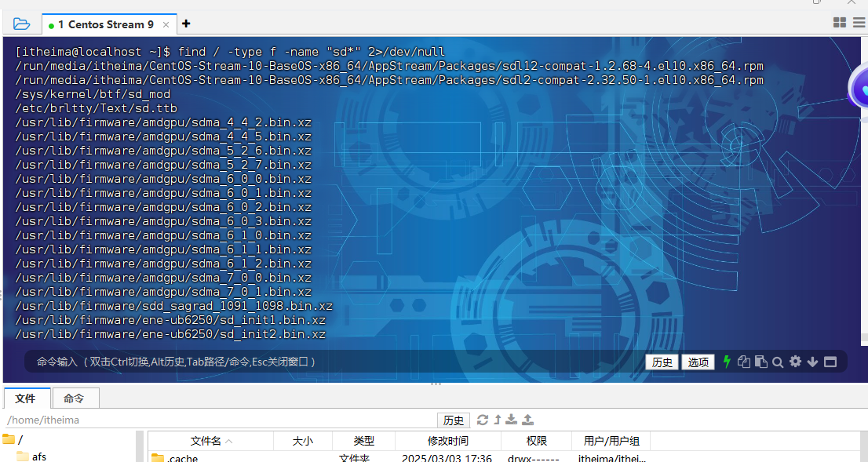The height and width of the screenshot is (462, 868).
Task: Click sdma_6_1_0.bin.xz output line
Action: [x=163, y=235]
